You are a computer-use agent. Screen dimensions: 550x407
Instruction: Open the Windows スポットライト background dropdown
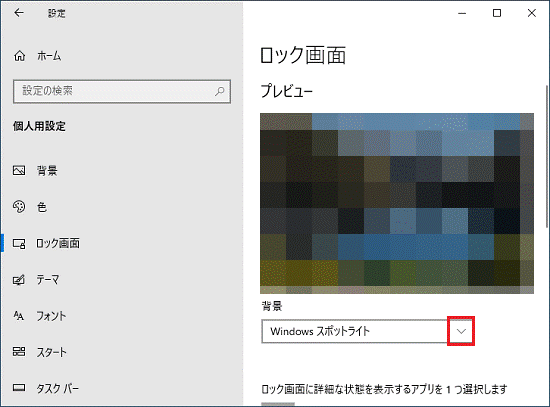[367, 331]
